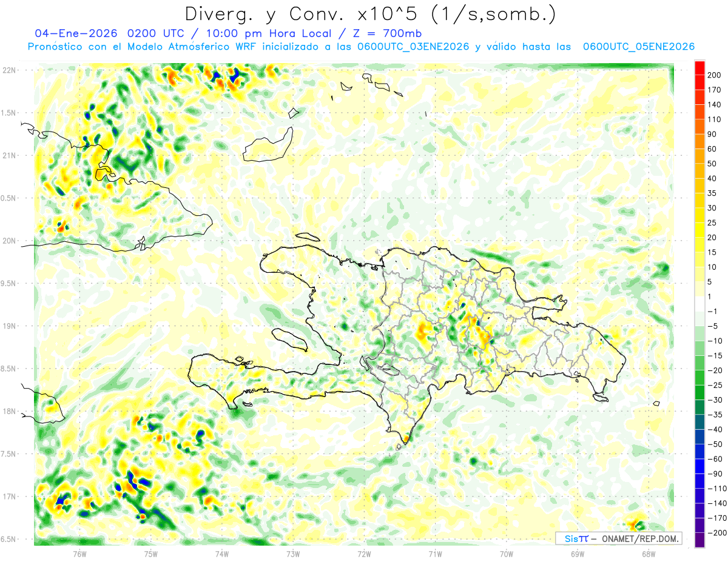728x562 pixels.
Task: Click the '-1' color scale value
Action: [x=712, y=312]
